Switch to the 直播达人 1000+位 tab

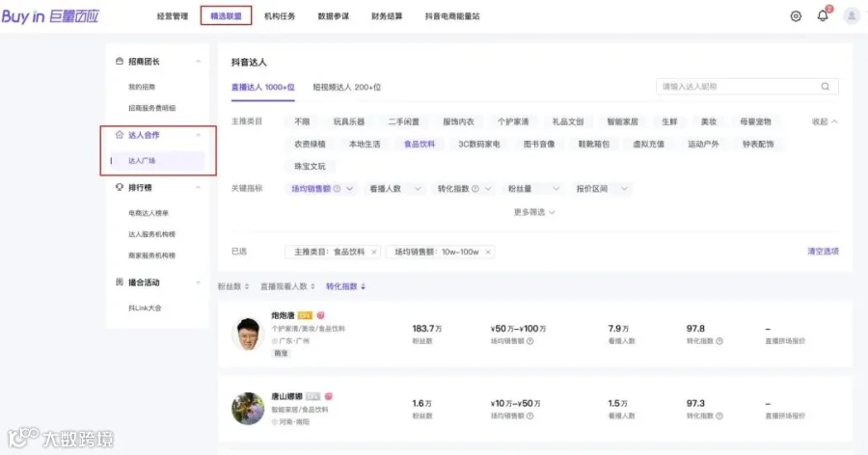263,87
